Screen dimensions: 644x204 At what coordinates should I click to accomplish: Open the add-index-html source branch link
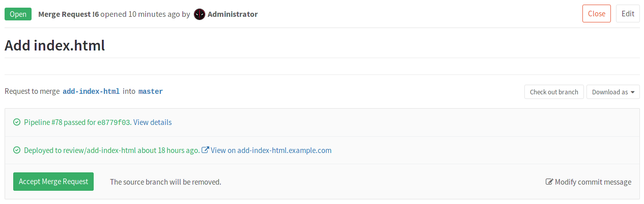[91, 92]
